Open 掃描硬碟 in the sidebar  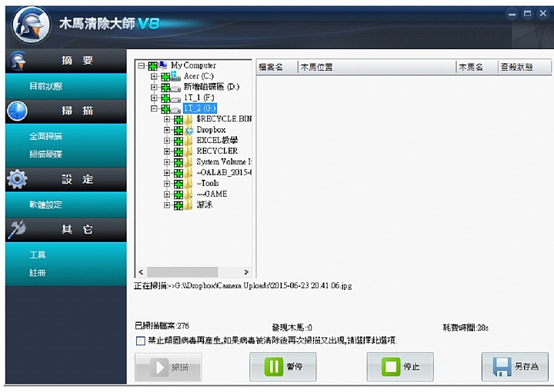tap(46, 154)
